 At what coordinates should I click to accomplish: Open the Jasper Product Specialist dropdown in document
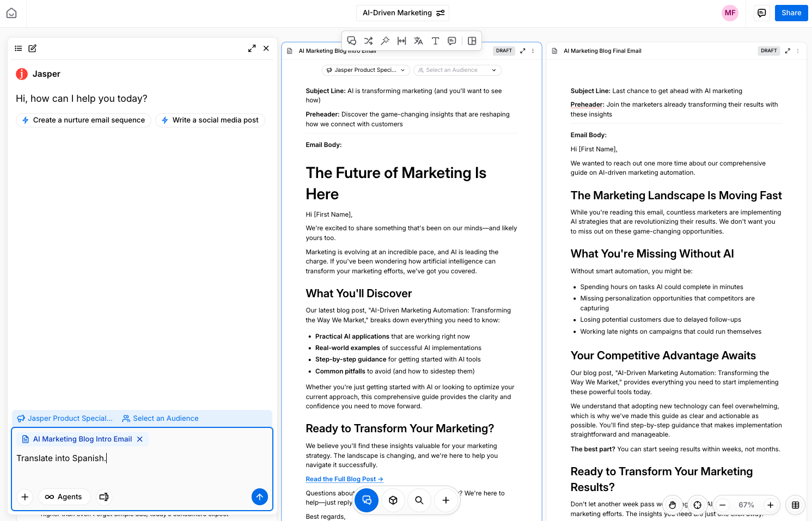pyautogui.click(x=365, y=70)
